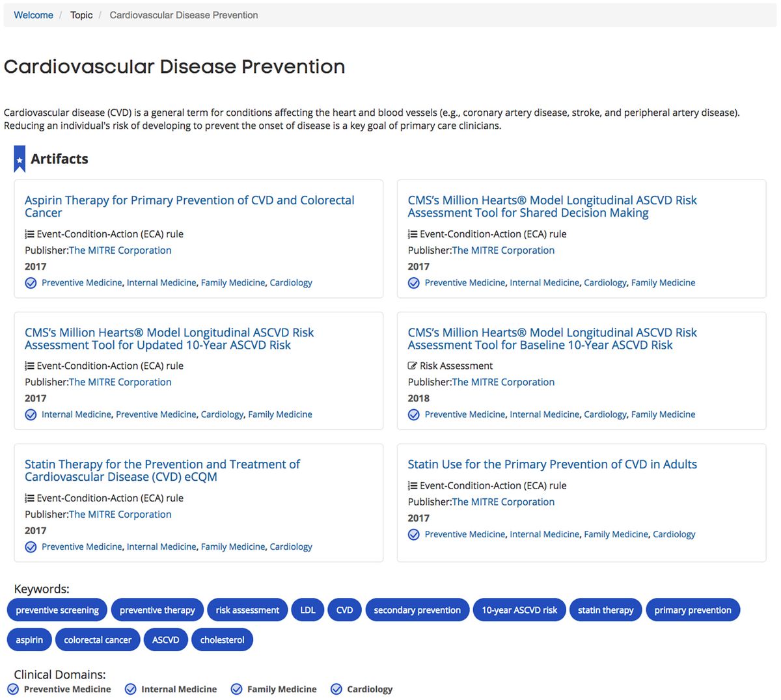The height and width of the screenshot is (700, 781).
Task: Click the ECA rule icon on Statin Therapy eCQM card
Action: pyautogui.click(x=29, y=498)
